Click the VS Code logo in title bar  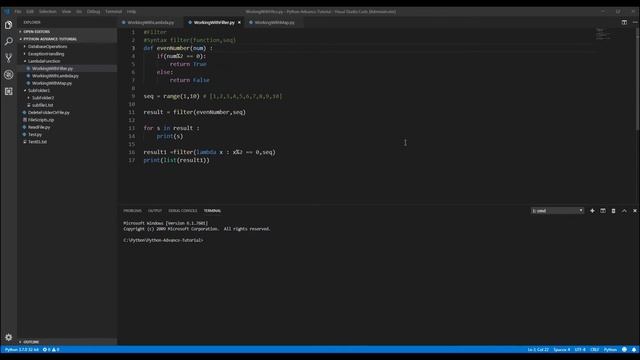7,11
